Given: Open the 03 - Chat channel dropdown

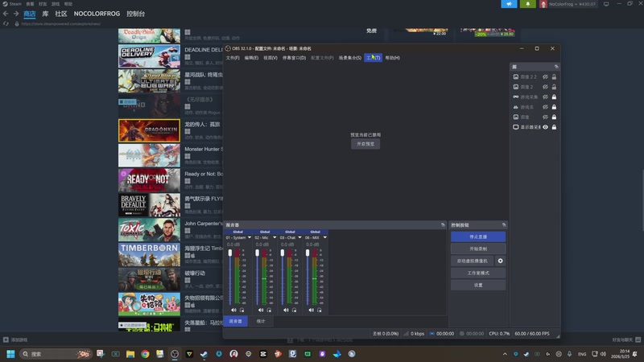Looking at the screenshot, I should click(299, 237).
